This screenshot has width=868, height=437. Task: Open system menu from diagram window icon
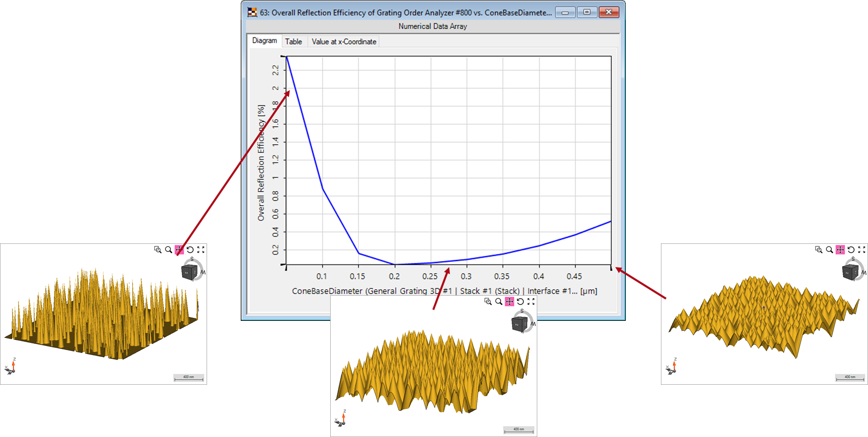click(252, 13)
